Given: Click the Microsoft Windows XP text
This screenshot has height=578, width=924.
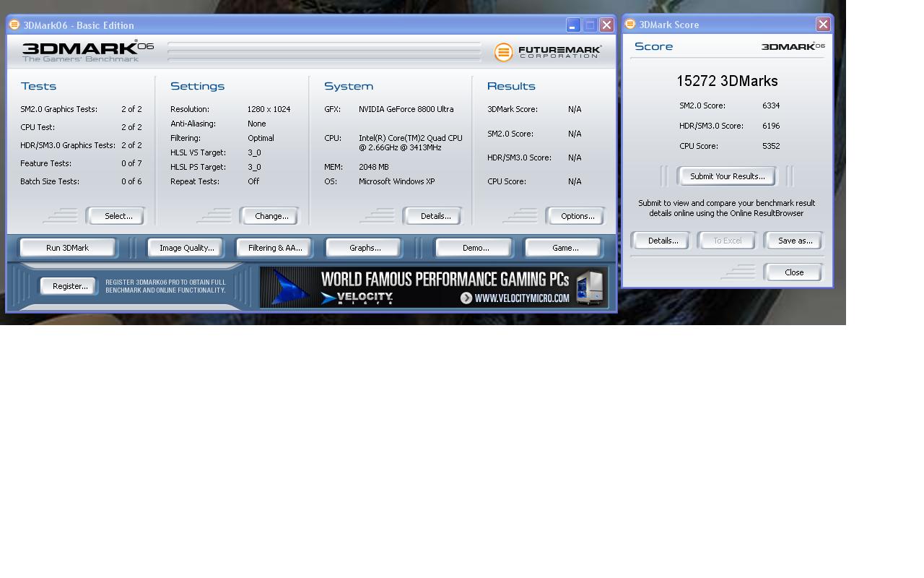Looking at the screenshot, I should point(396,181).
